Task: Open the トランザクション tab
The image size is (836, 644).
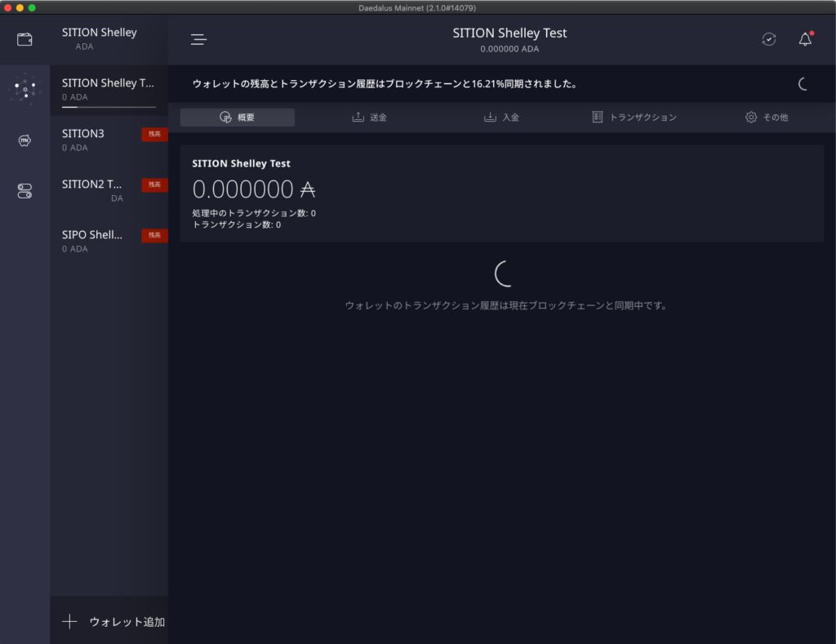Action: (634, 118)
